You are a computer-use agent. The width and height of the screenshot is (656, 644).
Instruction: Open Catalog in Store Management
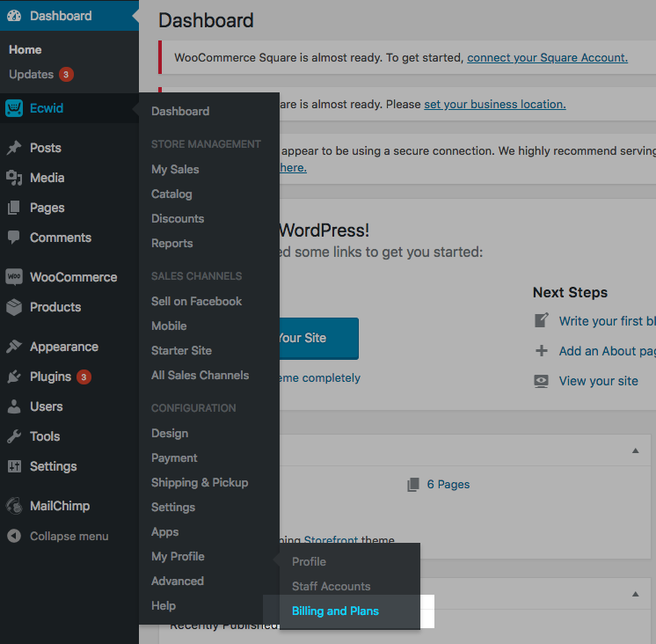point(171,194)
